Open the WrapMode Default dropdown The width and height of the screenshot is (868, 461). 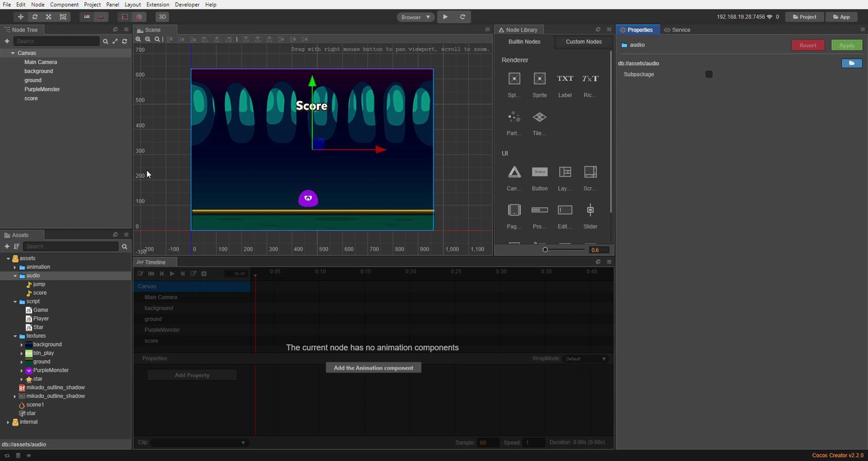click(x=586, y=359)
